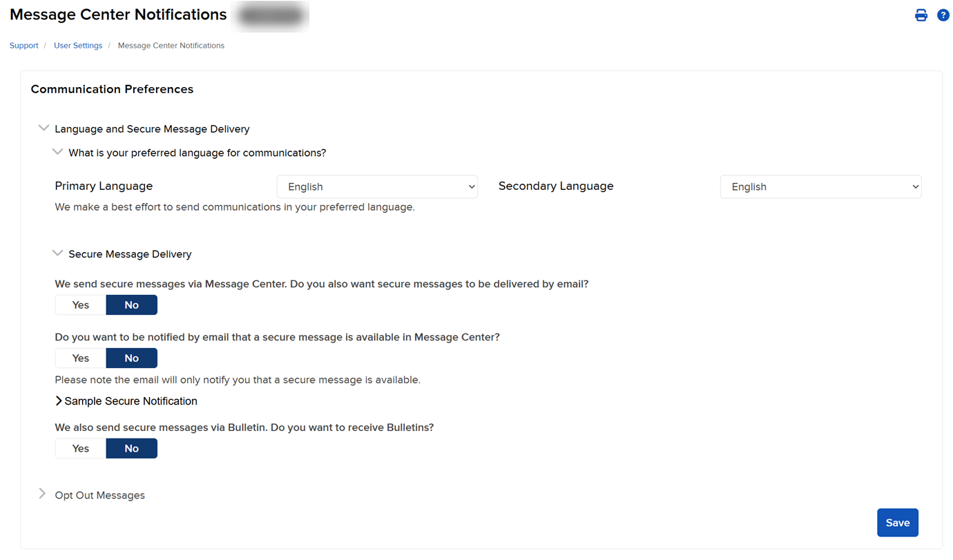The height and width of the screenshot is (560, 953).
Task: Click the print icon
Action: pyautogui.click(x=921, y=14)
